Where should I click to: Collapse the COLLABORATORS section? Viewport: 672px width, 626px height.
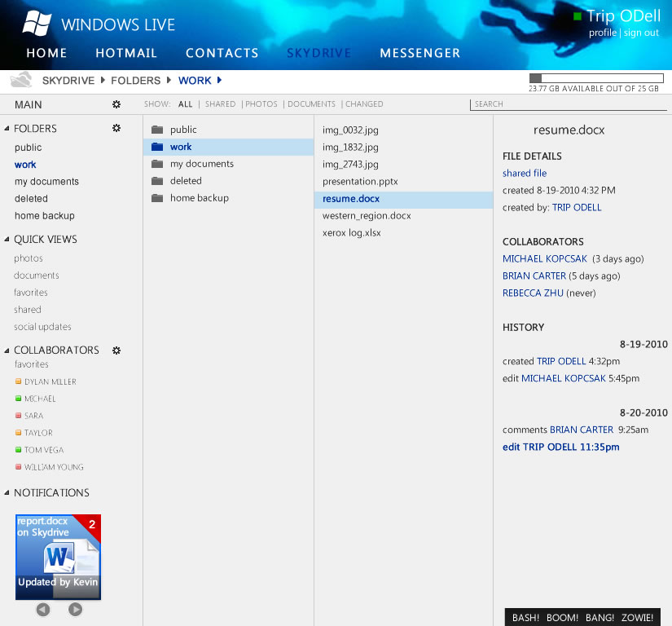click(x=7, y=350)
